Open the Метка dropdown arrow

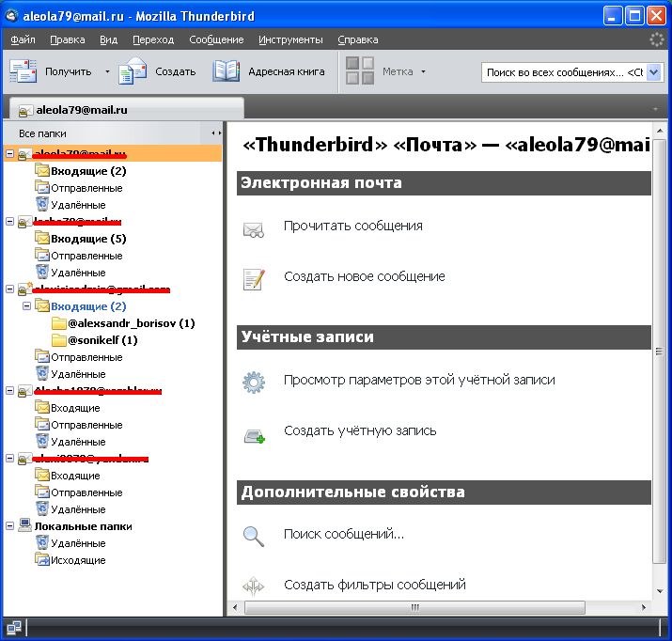pyautogui.click(x=423, y=71)
